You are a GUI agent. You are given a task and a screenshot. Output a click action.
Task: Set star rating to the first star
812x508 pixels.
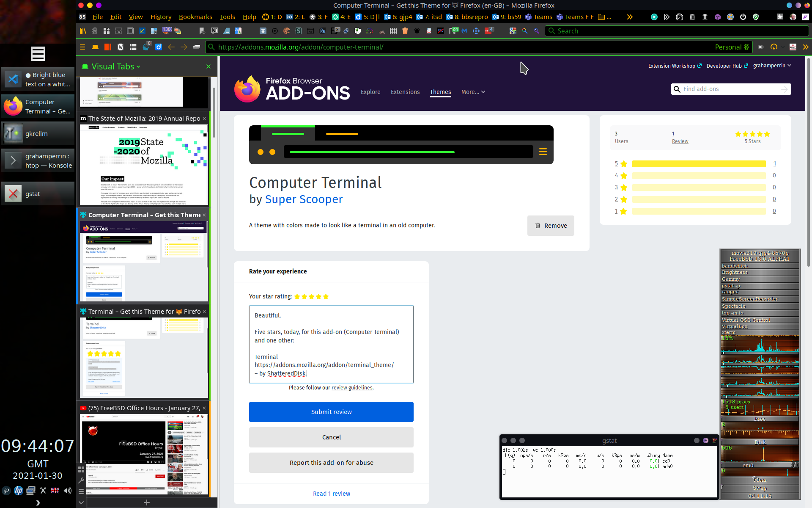click(x=297, y=297)
